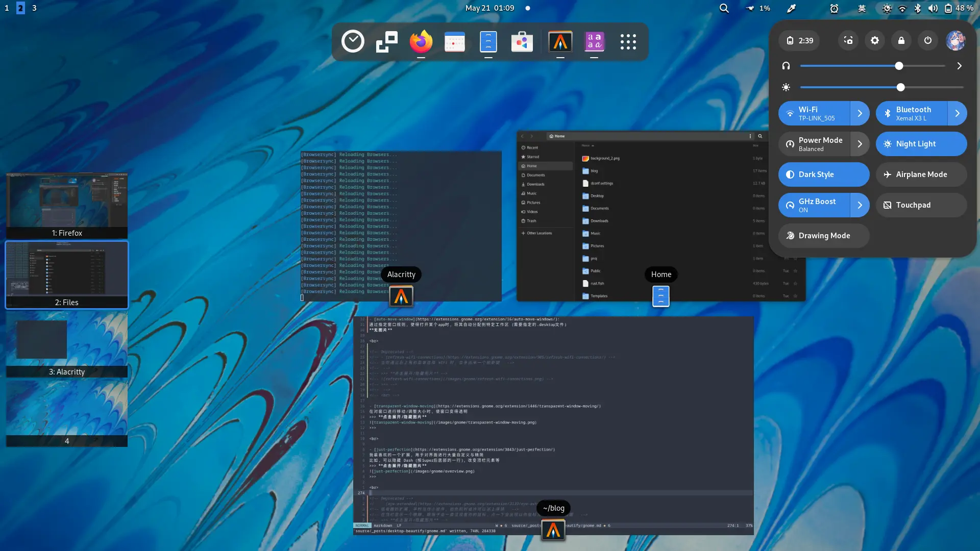The height and width of the screenshot is (551, 980).
Task: Expand the Bluetooth devices submenu
Action: coord(958,113)
